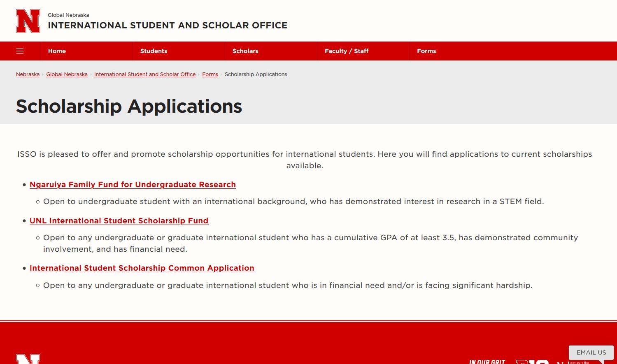This screenshot has width=617, height=364.
Task: Open International Student Scholarship Common Application link
Action: 142,268
